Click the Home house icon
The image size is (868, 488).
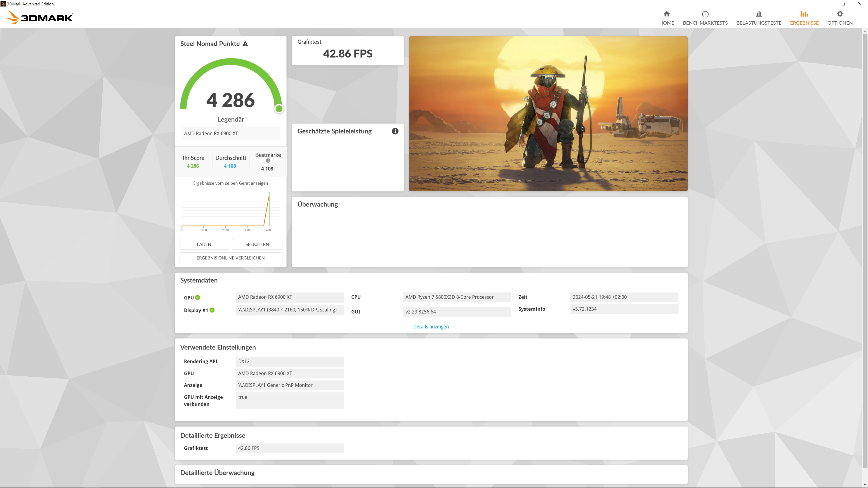666,14
